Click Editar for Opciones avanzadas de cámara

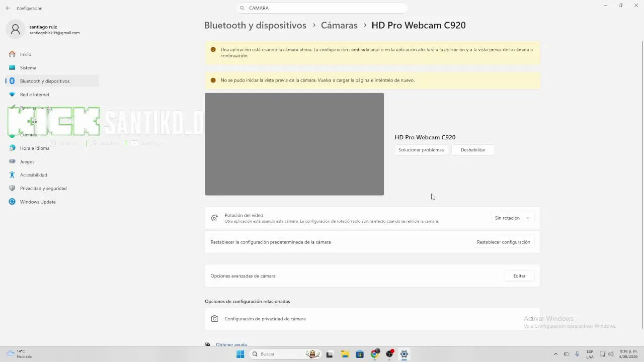[x=519, y=276]
